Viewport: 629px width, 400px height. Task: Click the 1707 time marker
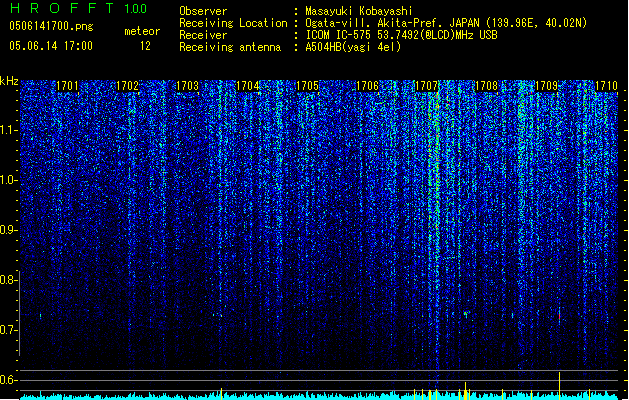click(426, 86)
